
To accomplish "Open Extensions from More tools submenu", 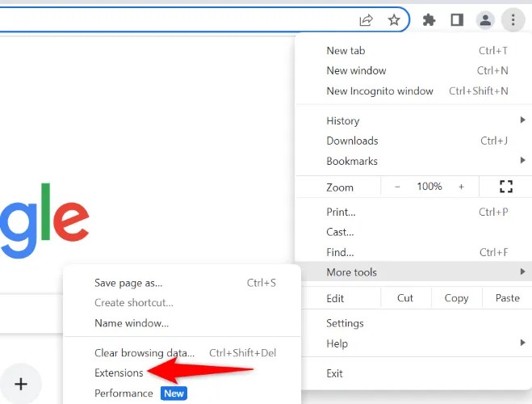I will (x=182, y=372).
